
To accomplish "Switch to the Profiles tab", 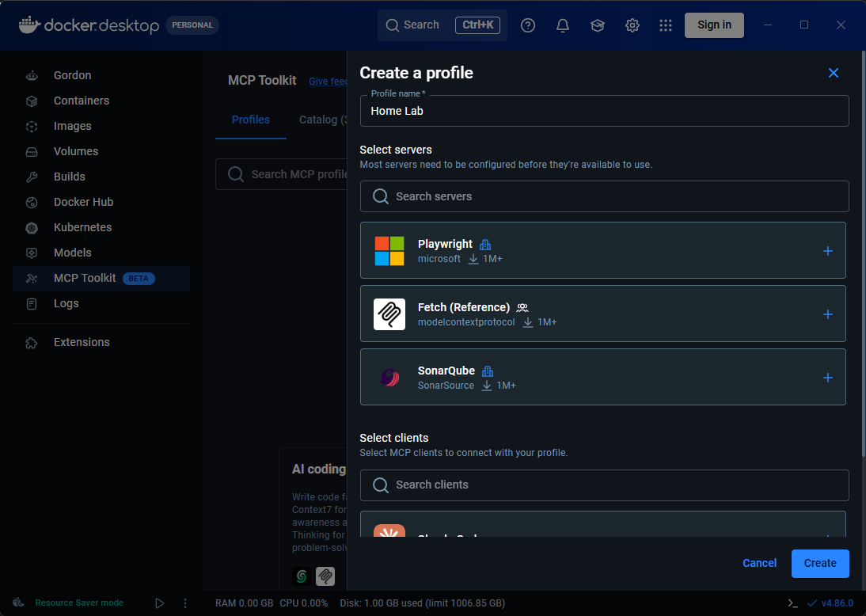I will point(251,120).
